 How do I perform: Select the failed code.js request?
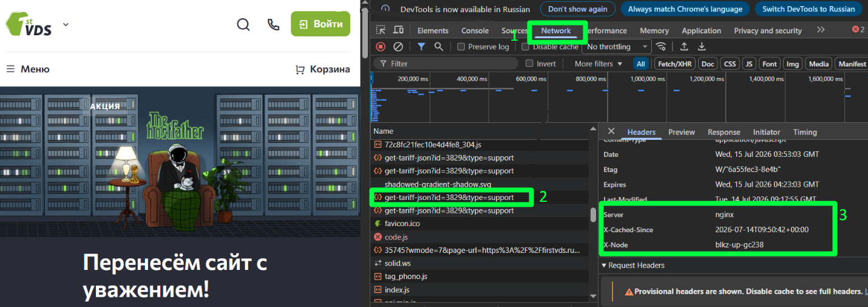(480, 237)
